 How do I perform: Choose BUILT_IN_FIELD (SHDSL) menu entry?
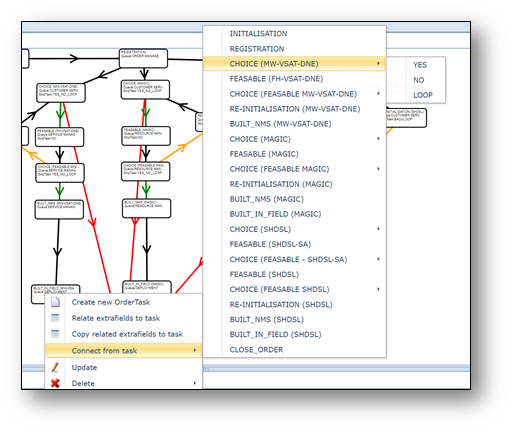275,334
